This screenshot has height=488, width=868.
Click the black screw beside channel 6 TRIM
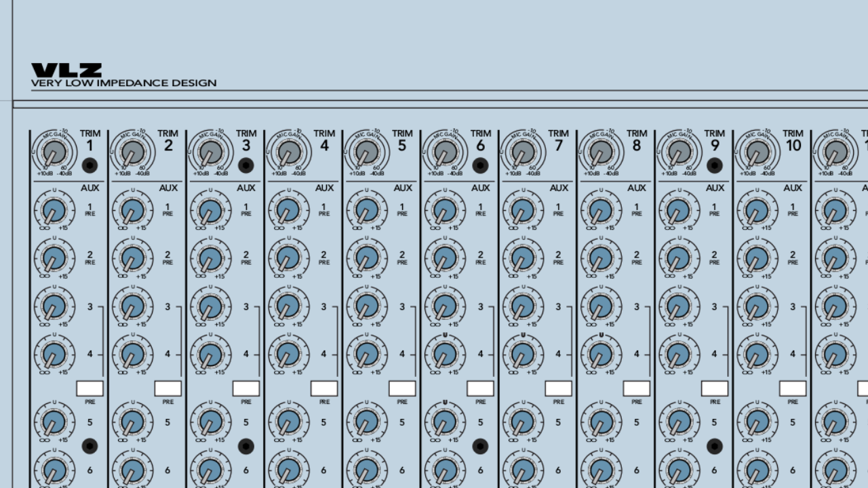[x=480, y=165]
